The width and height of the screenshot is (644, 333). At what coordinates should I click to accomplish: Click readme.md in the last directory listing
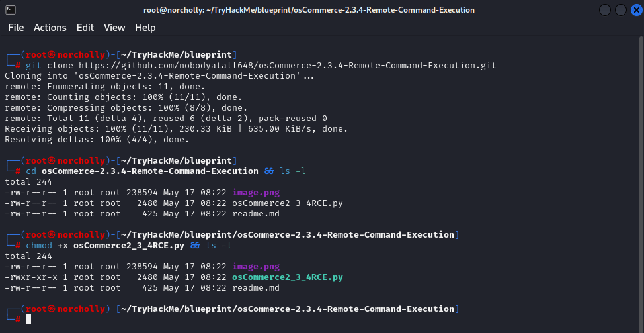click(x=256, y=288)
